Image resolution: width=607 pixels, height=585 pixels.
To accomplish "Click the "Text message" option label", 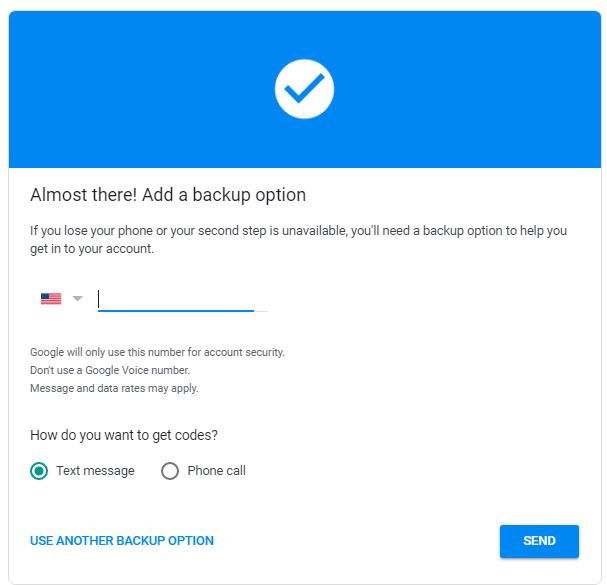I will click(95, 471).
